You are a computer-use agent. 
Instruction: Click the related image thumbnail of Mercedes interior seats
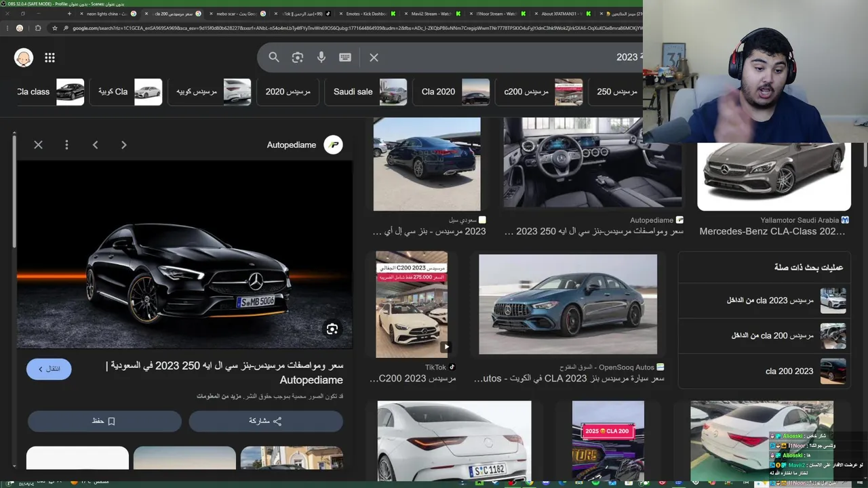click(833, 335)
